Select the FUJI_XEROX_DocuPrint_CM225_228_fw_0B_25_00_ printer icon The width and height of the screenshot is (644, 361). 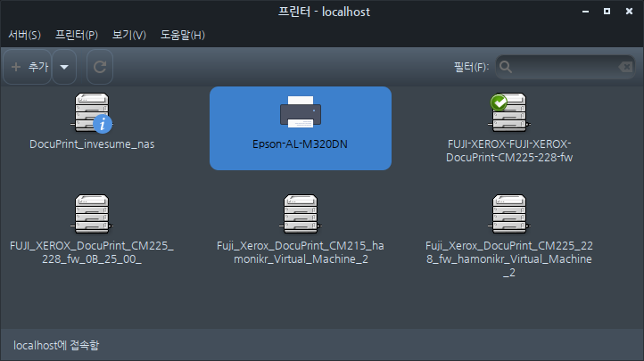click(92, 214)
